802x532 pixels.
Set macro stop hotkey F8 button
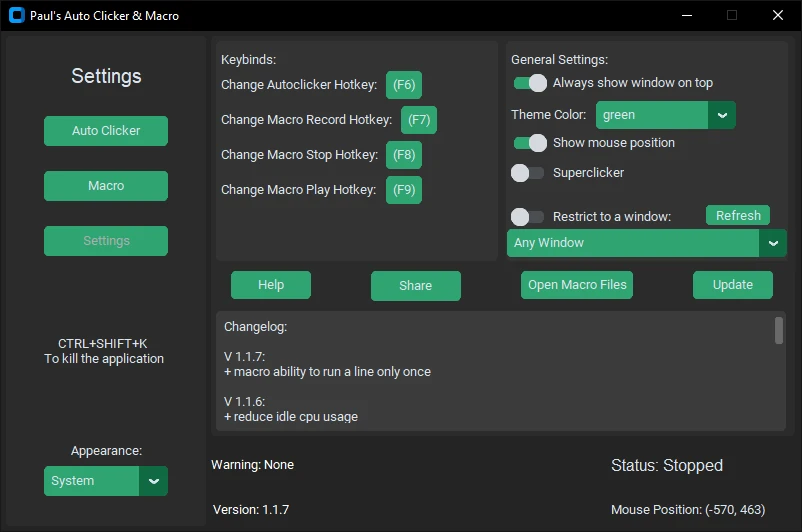tap(404, 155)
